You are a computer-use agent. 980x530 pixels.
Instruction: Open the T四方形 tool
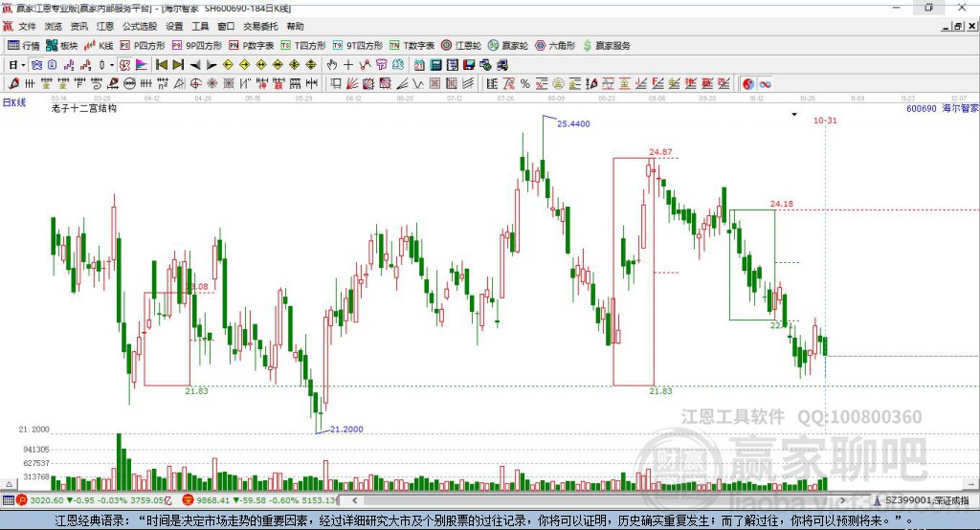(303, 46)
